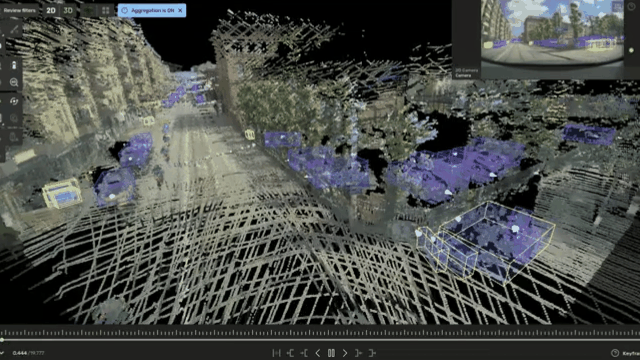Click the timeline frame ruler
This screenshot has width=640, height=360.
pos(320,332)
